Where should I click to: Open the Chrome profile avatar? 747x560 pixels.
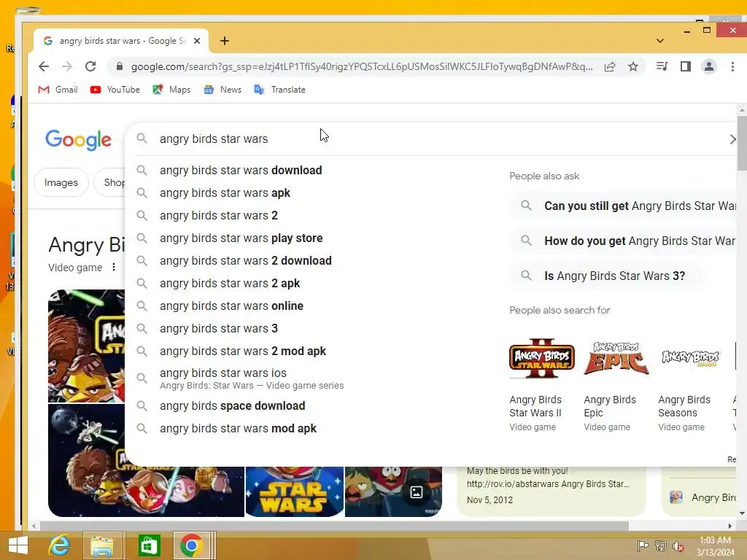click(x=709, y=66)
